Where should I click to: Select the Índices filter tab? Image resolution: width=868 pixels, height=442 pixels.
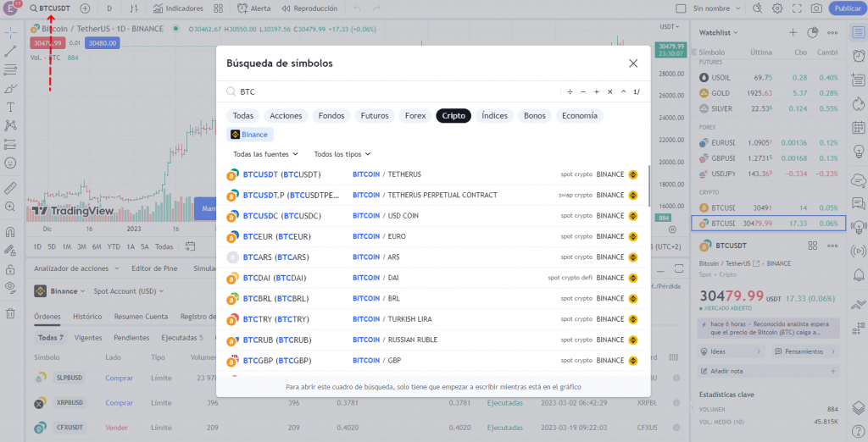pos(494,116)
